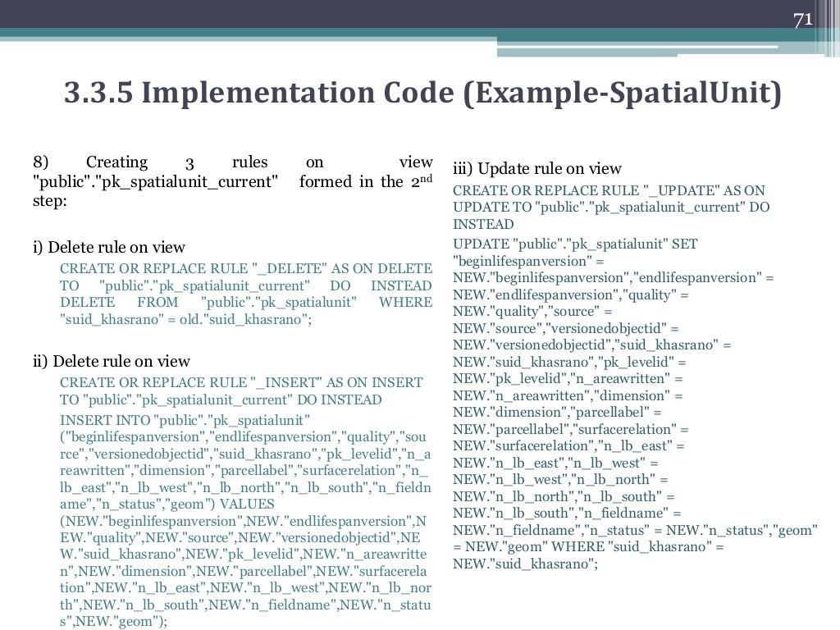Click the line 'INSERT INTO "public"."pk_spatialunit"'
Image resolution: width=840 pixels, height=630 pixels.
tap(185, 420)
